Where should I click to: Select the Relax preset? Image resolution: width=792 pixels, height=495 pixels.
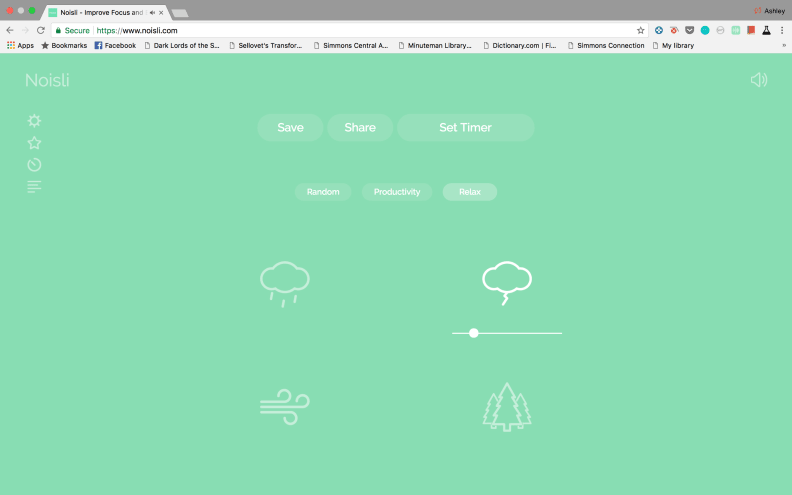(470, 192)
